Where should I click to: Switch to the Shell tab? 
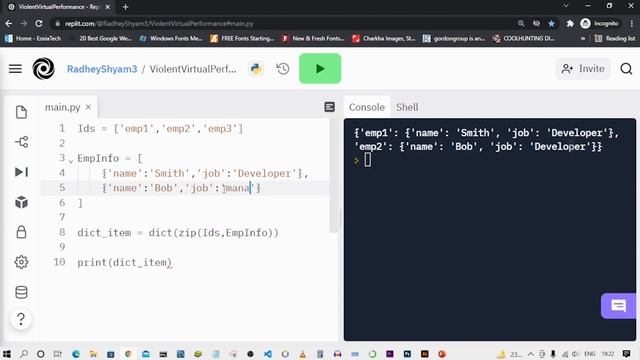pos(407,107)
